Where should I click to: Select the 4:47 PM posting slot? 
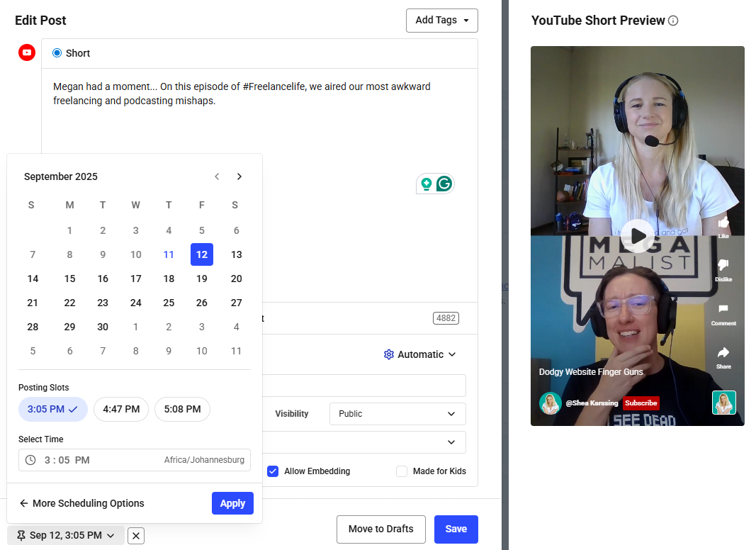pyautogui.click(x=120, y=409)
